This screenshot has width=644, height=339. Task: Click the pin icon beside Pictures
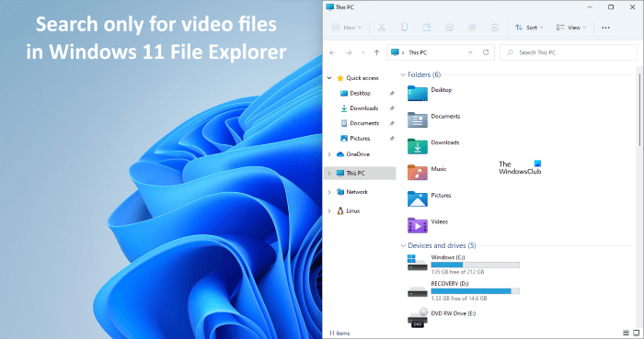(x=392, y=139)
